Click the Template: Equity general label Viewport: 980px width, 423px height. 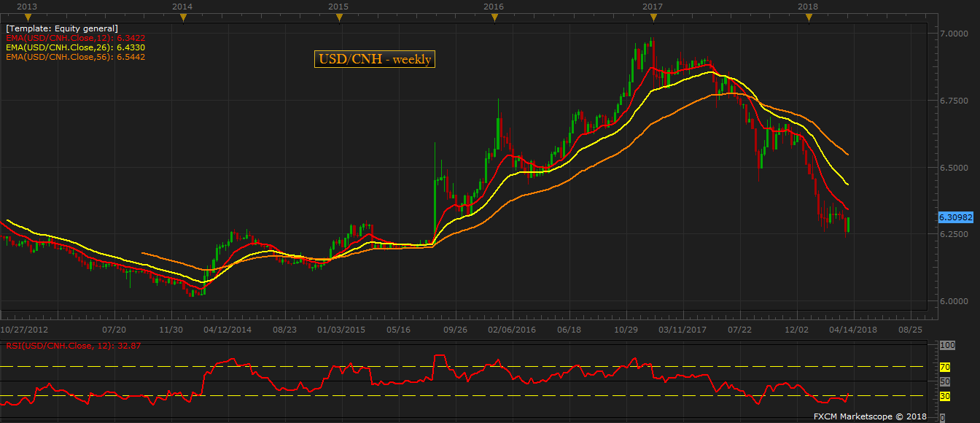(61, 28)
